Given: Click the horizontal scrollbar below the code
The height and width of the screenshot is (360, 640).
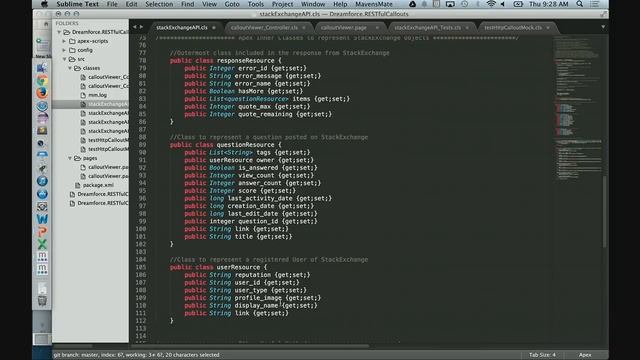Looking at the screenshot, I should click(x=250, y=346).
